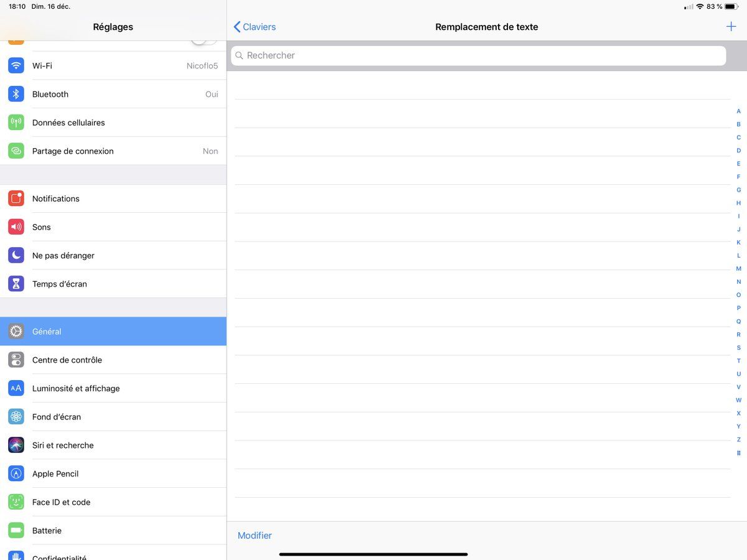Screen dimensions: 747x560
Task: Tap the Données cellulaires antenna icon
Action: [16, 123]
